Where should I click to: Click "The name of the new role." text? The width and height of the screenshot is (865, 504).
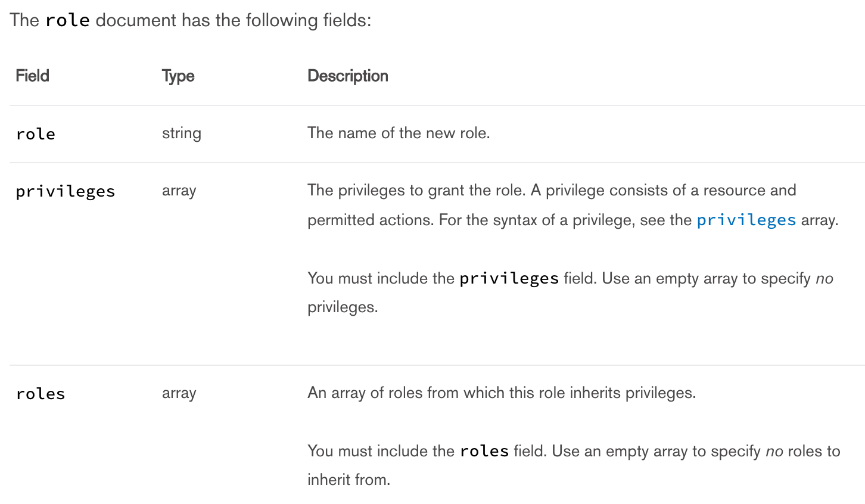coord(399,133)
